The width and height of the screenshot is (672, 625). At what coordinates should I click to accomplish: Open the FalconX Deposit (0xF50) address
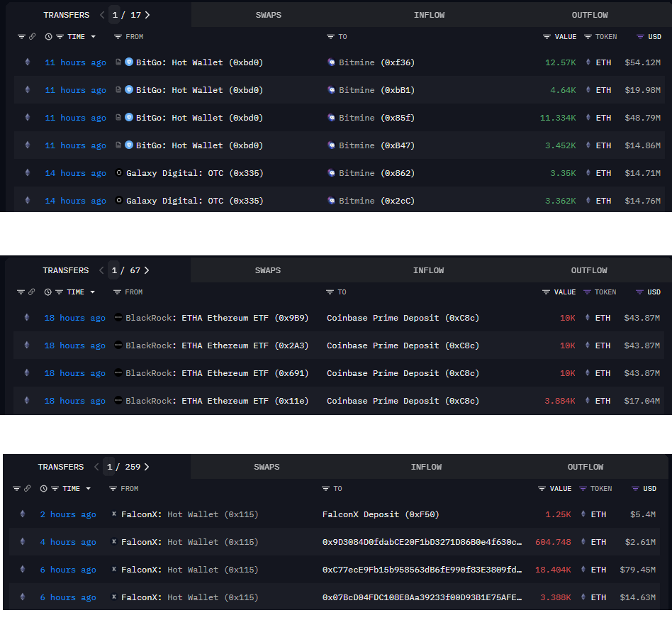(x=381, y=514)
